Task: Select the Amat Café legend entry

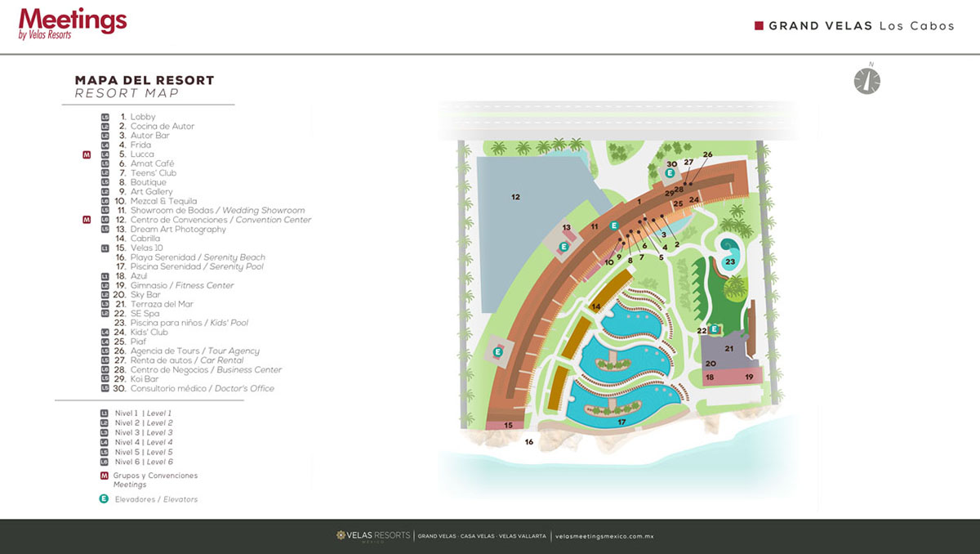Action: 146,163
